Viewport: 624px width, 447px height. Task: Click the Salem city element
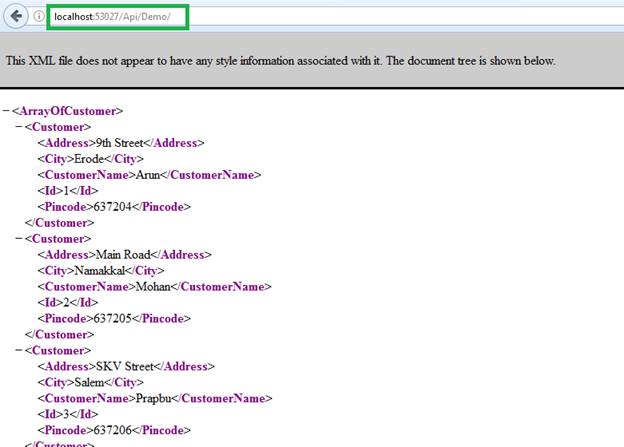(90, 382)
